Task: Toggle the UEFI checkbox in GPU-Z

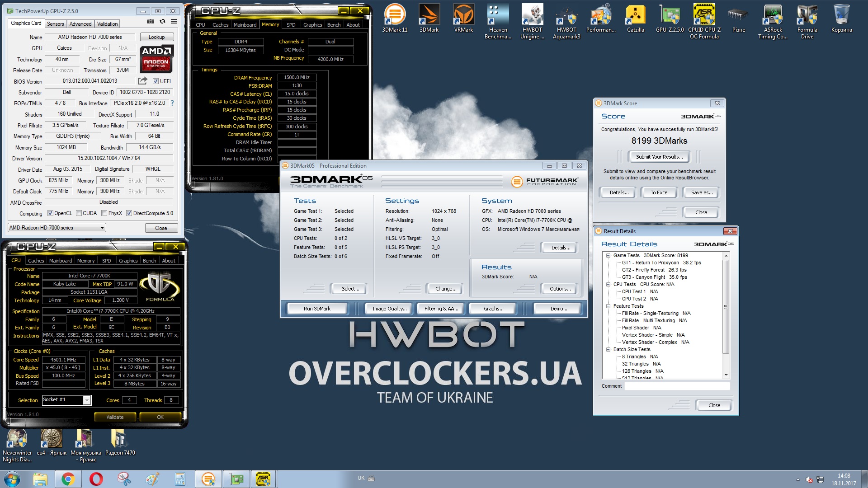Action: 156,81
